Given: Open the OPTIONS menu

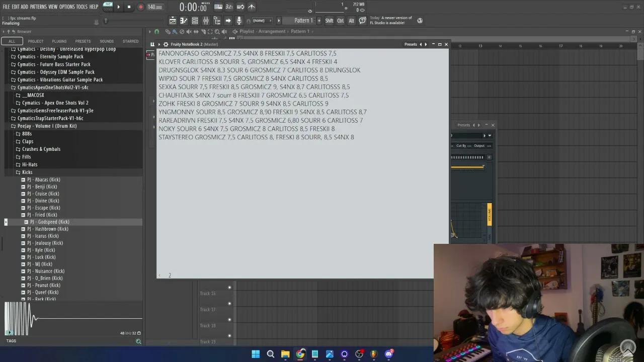Looking at the screenshot, I should click(x=67, y=7).
